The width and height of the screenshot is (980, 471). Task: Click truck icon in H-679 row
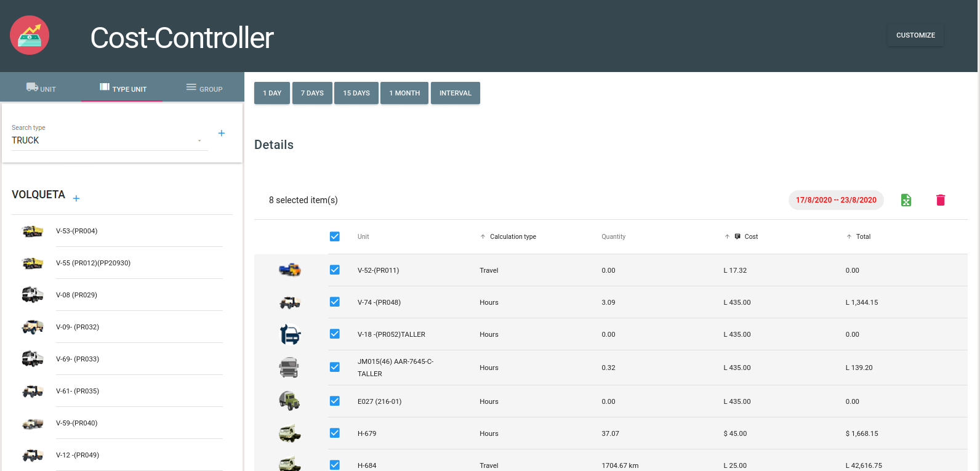pos(290,433)
